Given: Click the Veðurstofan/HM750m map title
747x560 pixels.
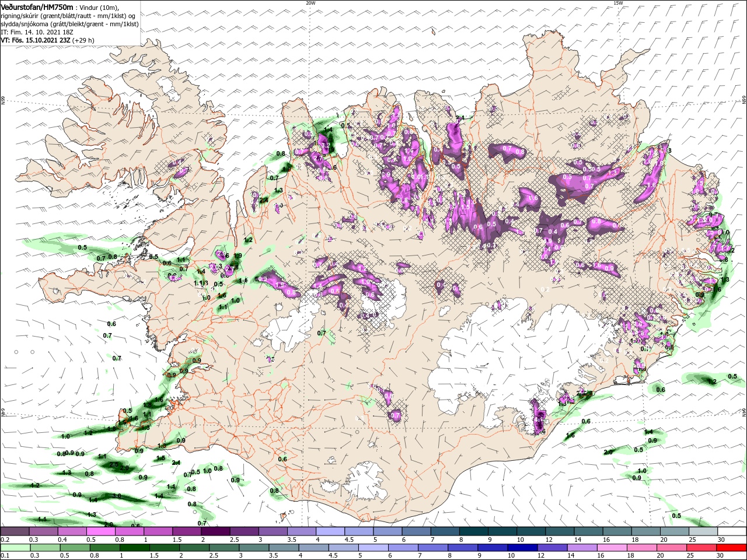Looking at the screenshot, I should pos(36,7).
